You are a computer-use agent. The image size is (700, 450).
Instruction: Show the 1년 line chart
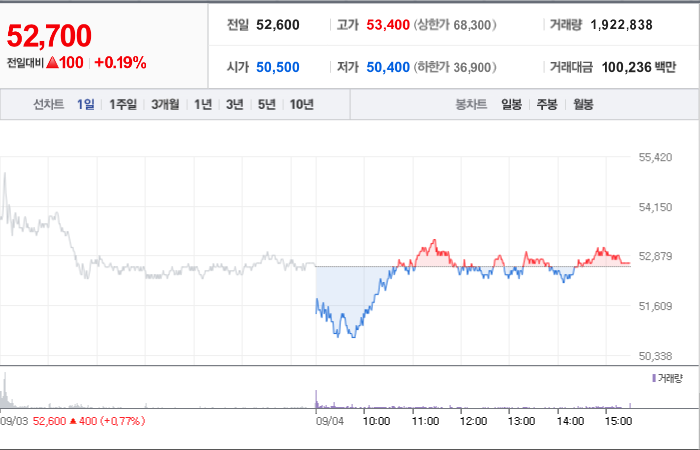point(203,105)
